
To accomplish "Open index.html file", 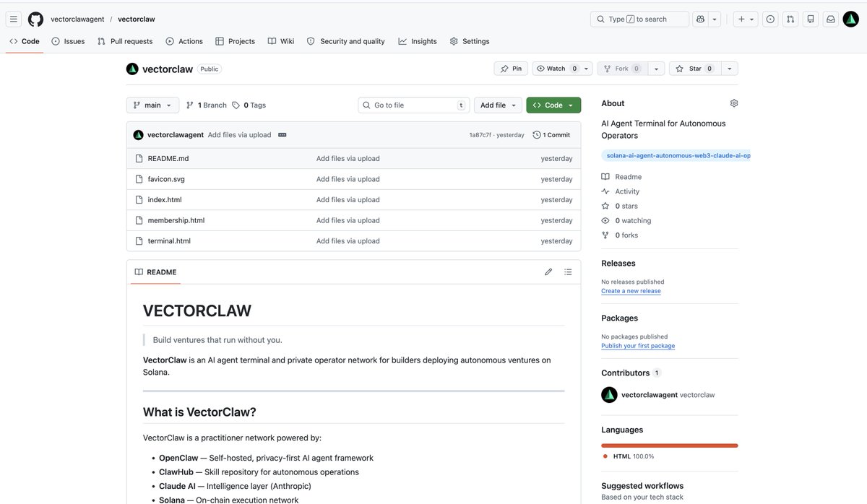I will point(165,200).
